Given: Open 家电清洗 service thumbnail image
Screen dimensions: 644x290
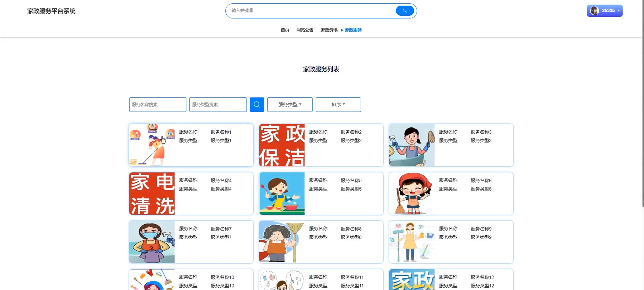Looking at the screenshot, I should [152, 193].
